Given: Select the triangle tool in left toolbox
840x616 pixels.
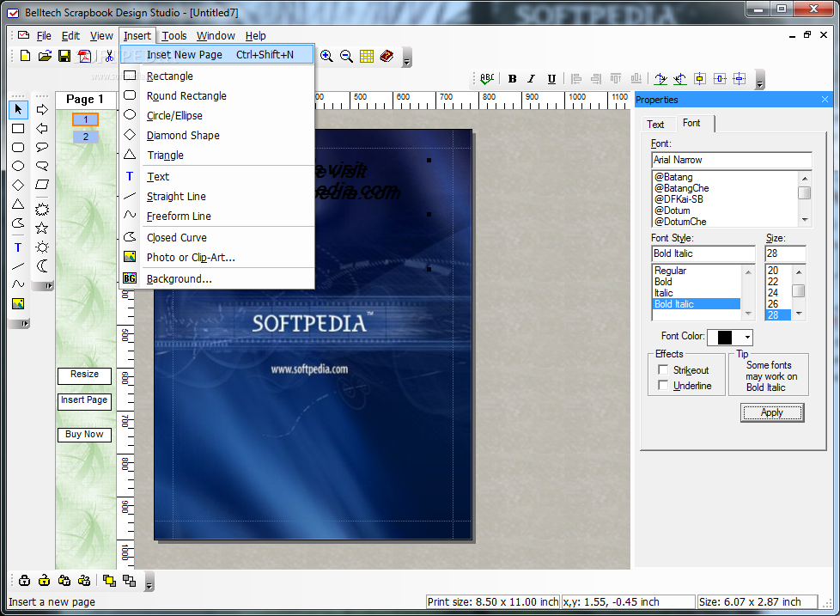Looking at the screenshot, I should coord(18,204).
